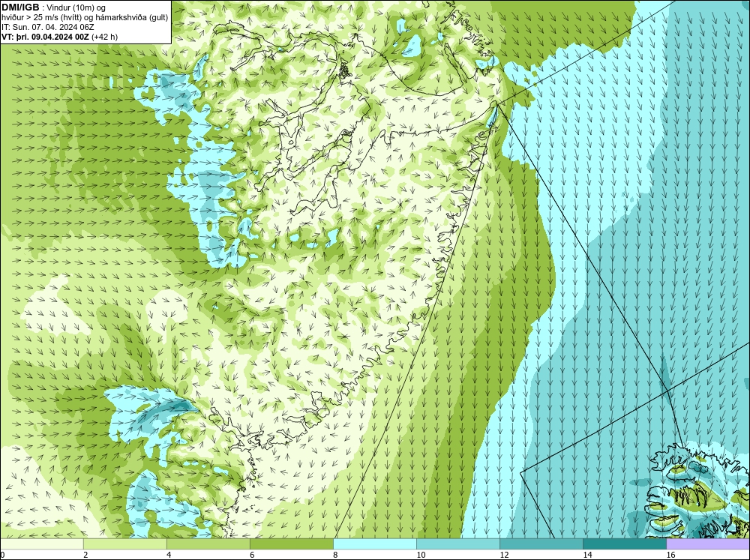Click the purple legend swatch above 16 m/s
The height and width of the screenshot is (560, 750).
tap(708, 544)
